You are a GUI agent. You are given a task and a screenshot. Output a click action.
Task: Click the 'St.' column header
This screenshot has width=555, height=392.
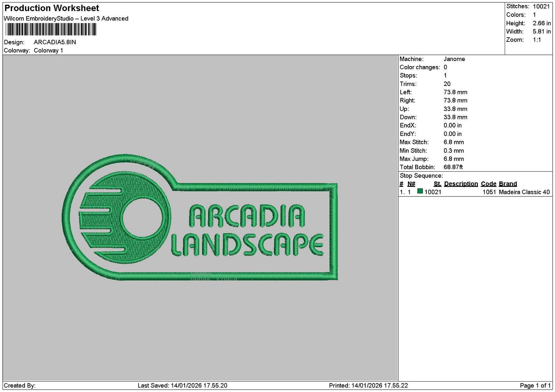[x=437, y=184]
